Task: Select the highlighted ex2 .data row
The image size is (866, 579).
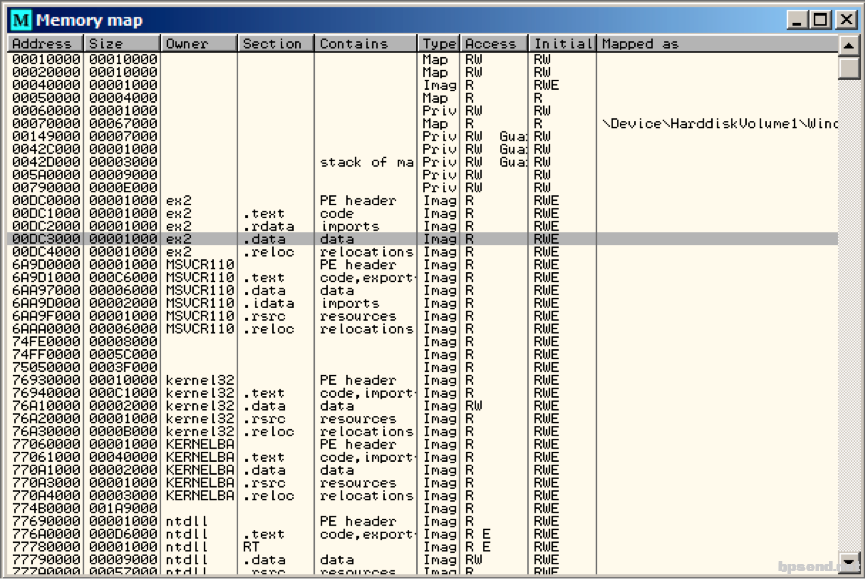Action: (423, 239)
